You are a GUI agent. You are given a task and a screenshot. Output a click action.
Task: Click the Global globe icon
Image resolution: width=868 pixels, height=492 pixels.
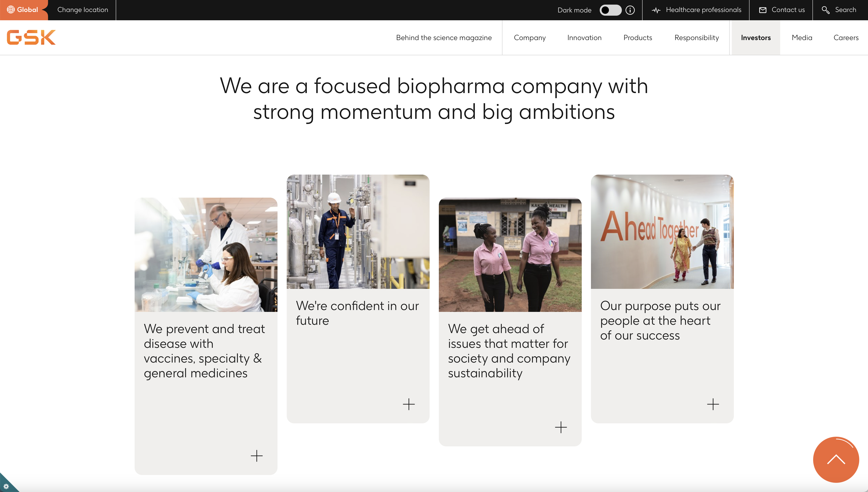[11, 9]
